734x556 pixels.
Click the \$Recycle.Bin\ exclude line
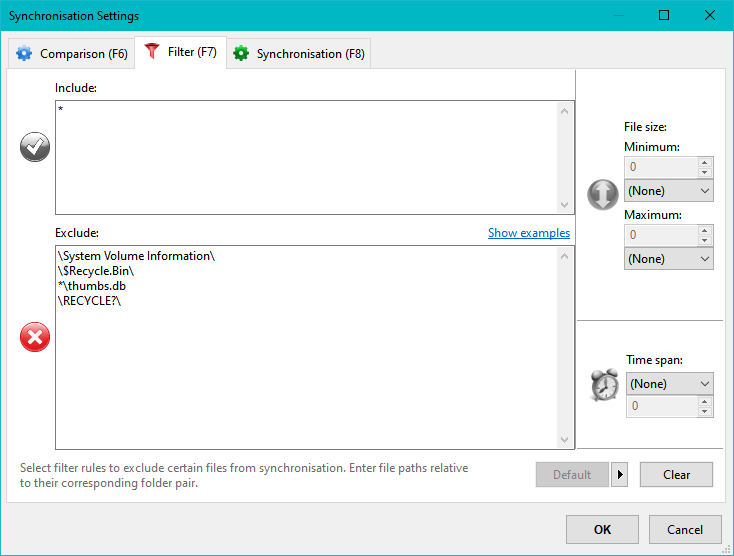pyautogui.click(x=96, y=271)
